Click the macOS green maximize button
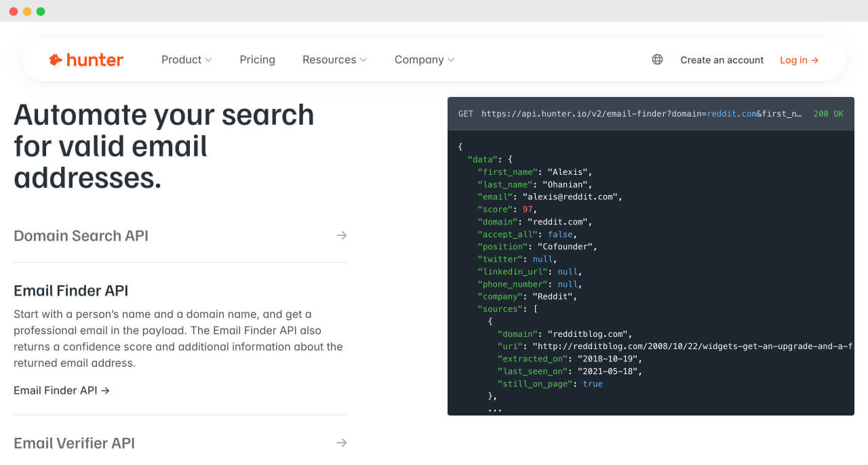 41,12
